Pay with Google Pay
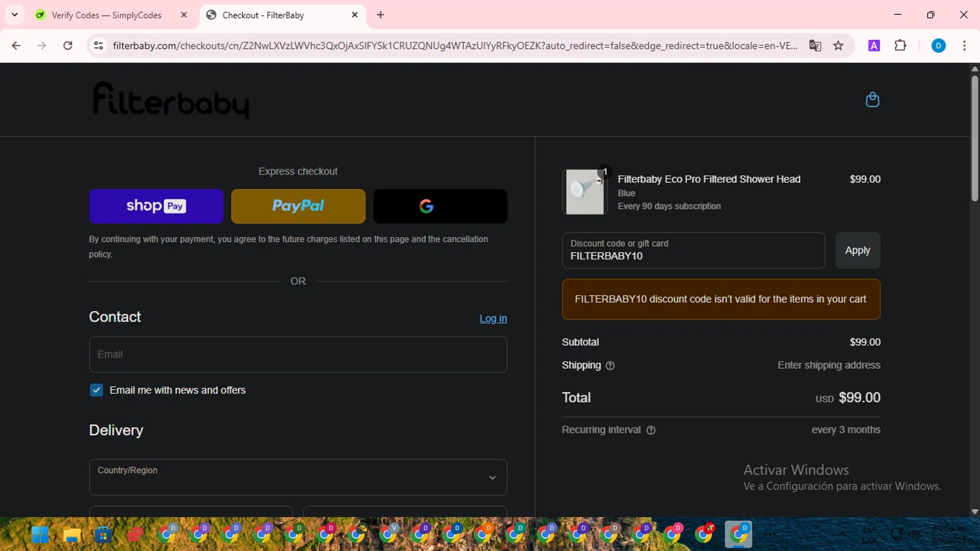This screenshot has height=551, width=980. (x=440, y=207)
